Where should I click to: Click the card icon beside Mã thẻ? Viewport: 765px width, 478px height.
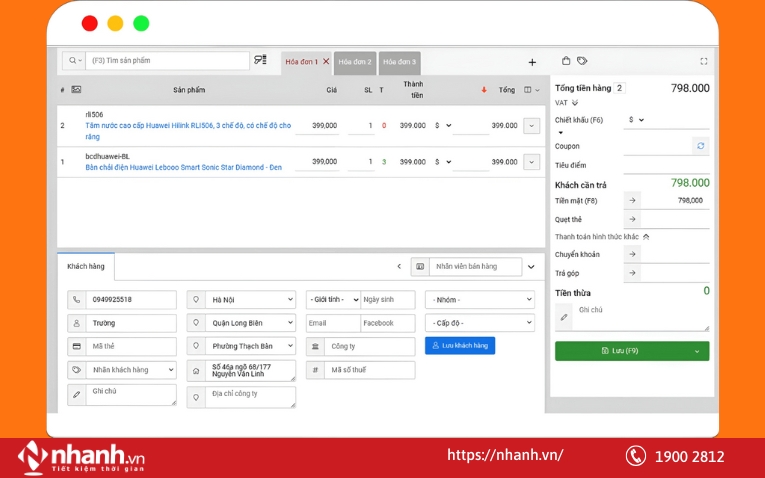pos(77,346)
